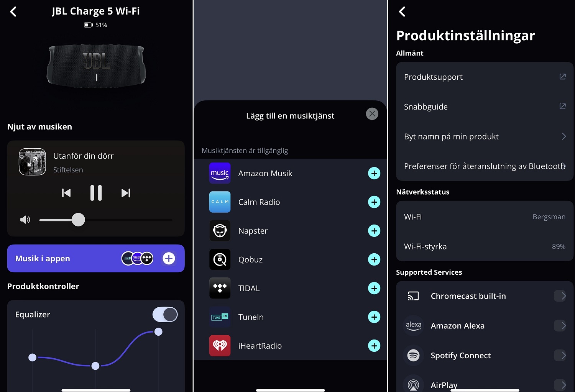Select the Napster list entry

pyautogui.click(x=291, y=231)
